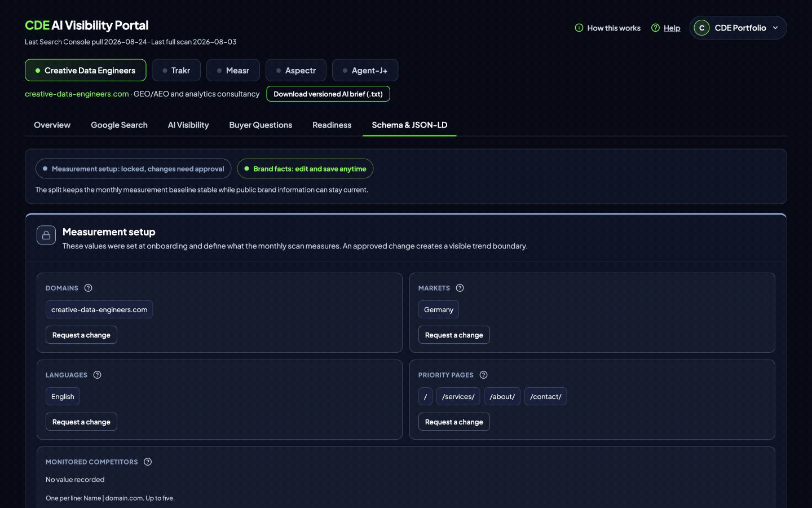
Task: Click the English language chip
Action: point(63,396)
